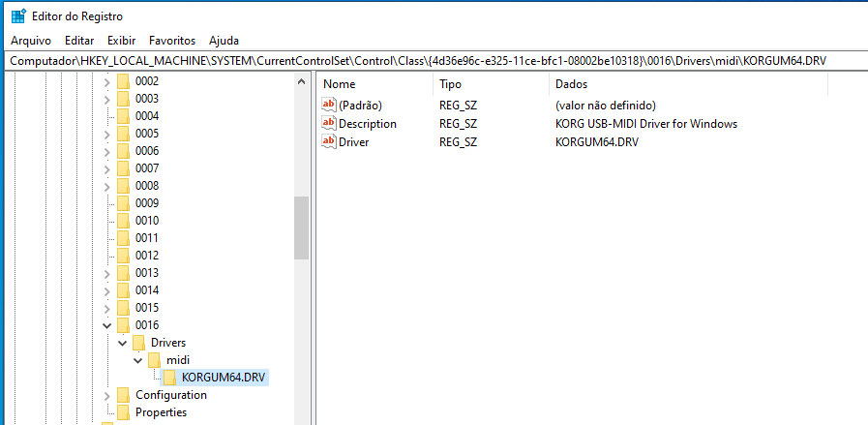Click the Registry Editor app icon in title bar
Screen dimensions: 868x425
17,16
